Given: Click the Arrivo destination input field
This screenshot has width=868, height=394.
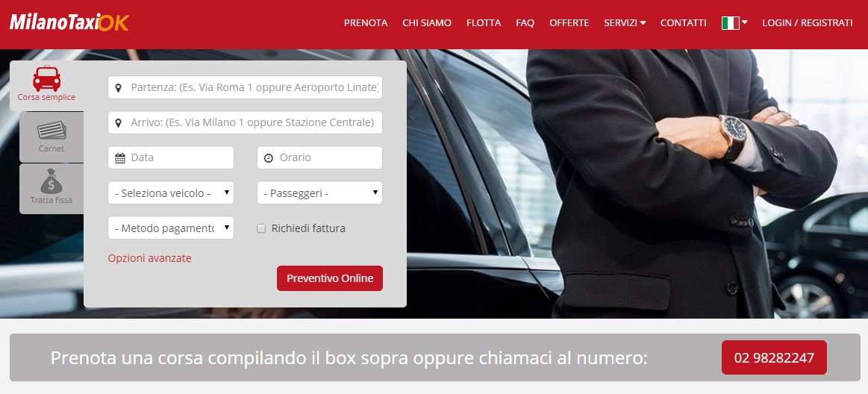Looking at the screenshot, I should pos(246,123).
